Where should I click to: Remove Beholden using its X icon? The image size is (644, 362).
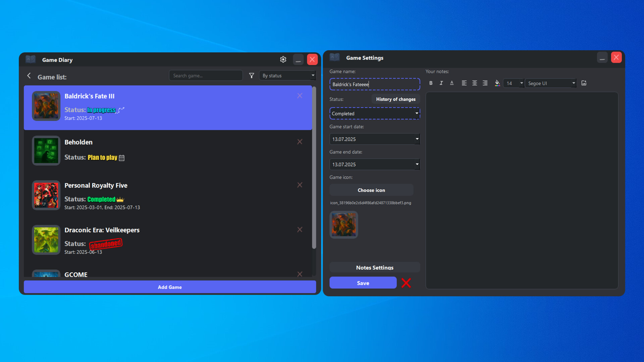point(300,141)
